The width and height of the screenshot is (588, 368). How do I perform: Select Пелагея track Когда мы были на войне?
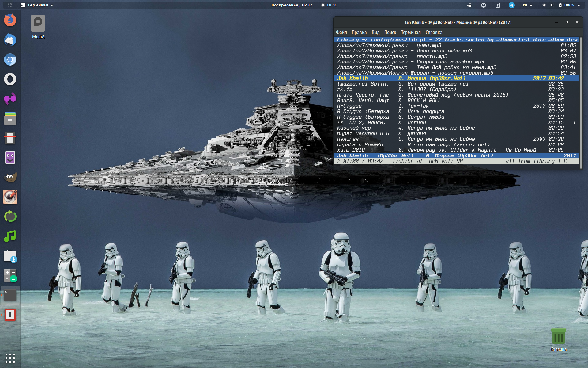[456, 139]
